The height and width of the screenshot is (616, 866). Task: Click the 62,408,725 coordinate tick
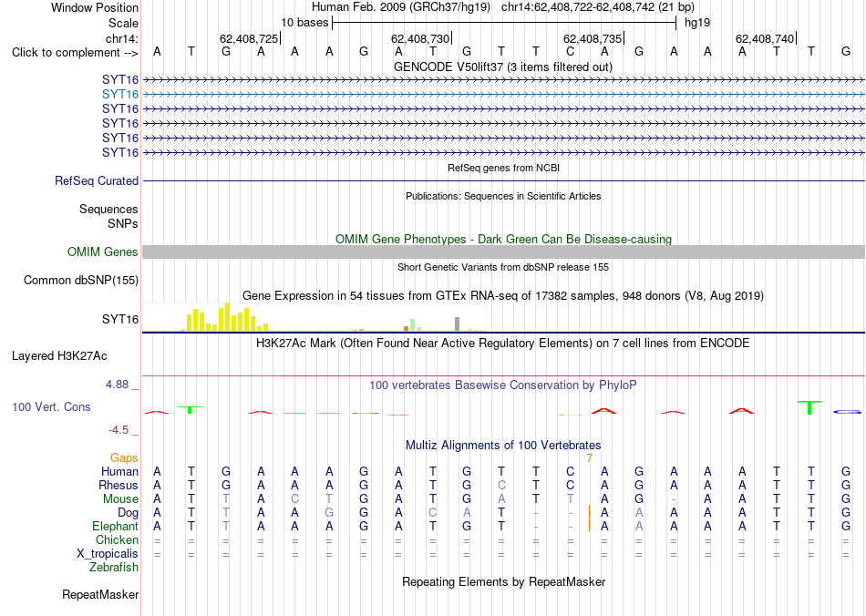[x=249, y=38]
